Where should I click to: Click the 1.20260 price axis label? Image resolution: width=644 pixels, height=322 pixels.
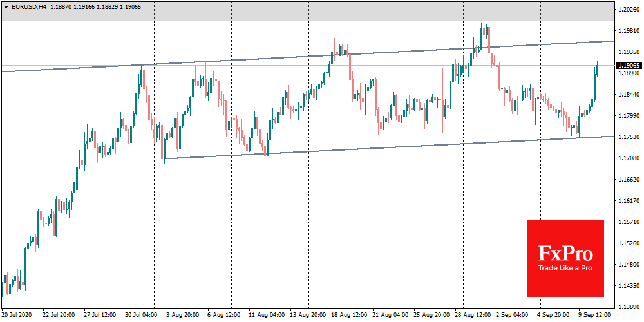click(x=629, y=10)
